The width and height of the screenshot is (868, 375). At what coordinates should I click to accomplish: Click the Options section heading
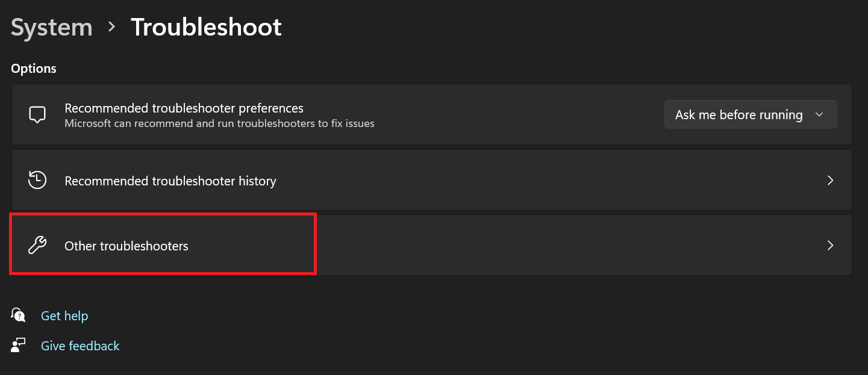coord(34,69)
